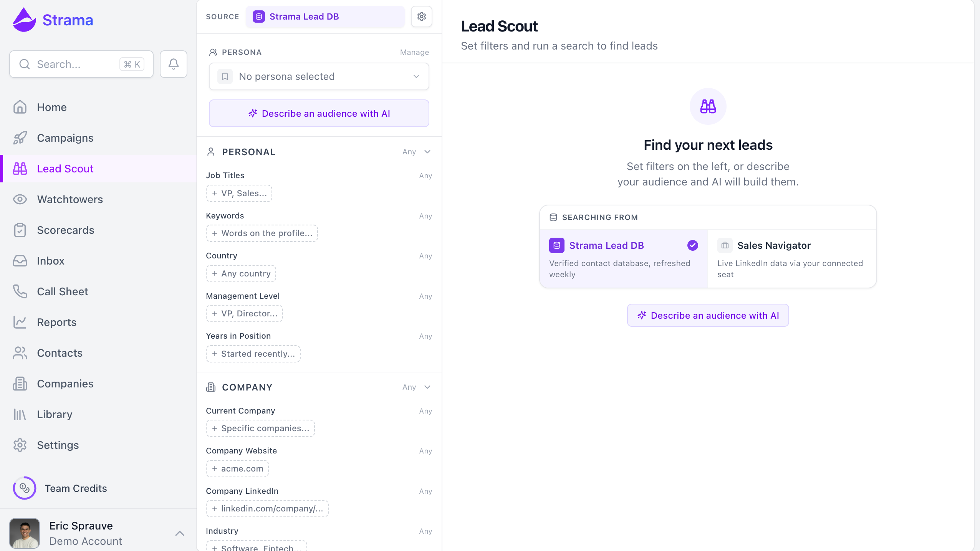Viewport: 980px width, 551px height.
Task: Expand the Eric Sprauve account menu
Action: point(180,533)
